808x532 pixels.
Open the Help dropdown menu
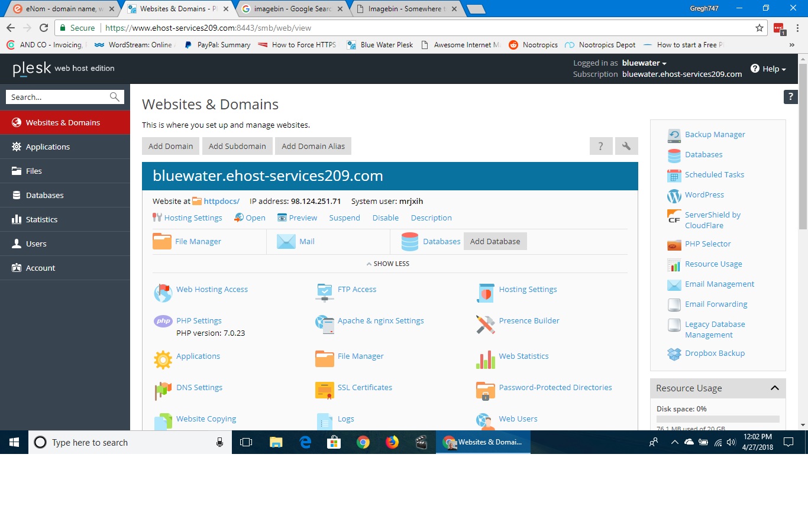[x=768, y=69]
